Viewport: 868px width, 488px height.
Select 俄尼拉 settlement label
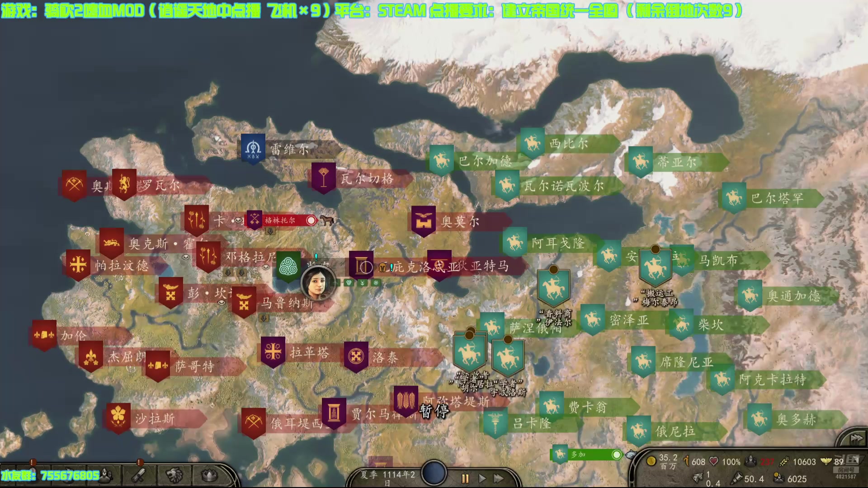coord(675,432)
